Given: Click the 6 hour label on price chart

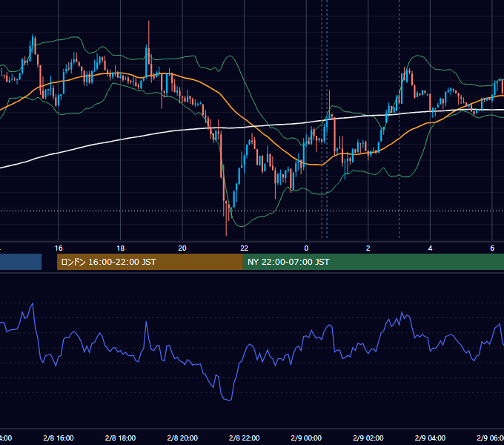Looking at the screenshot, I should tap(492, 248).
